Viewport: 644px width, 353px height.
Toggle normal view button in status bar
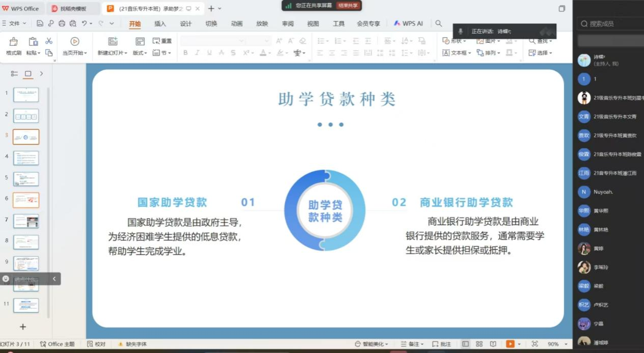(x=465, y=344)
